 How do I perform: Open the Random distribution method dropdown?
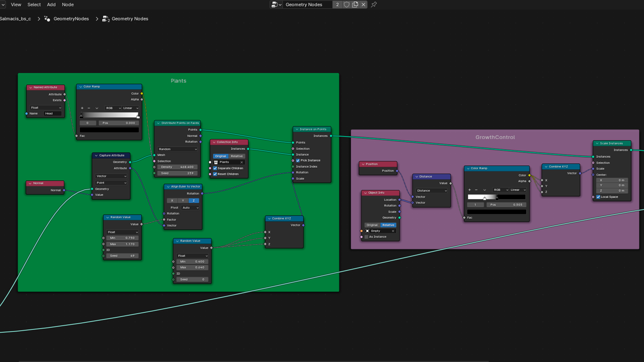coord(177,149)
